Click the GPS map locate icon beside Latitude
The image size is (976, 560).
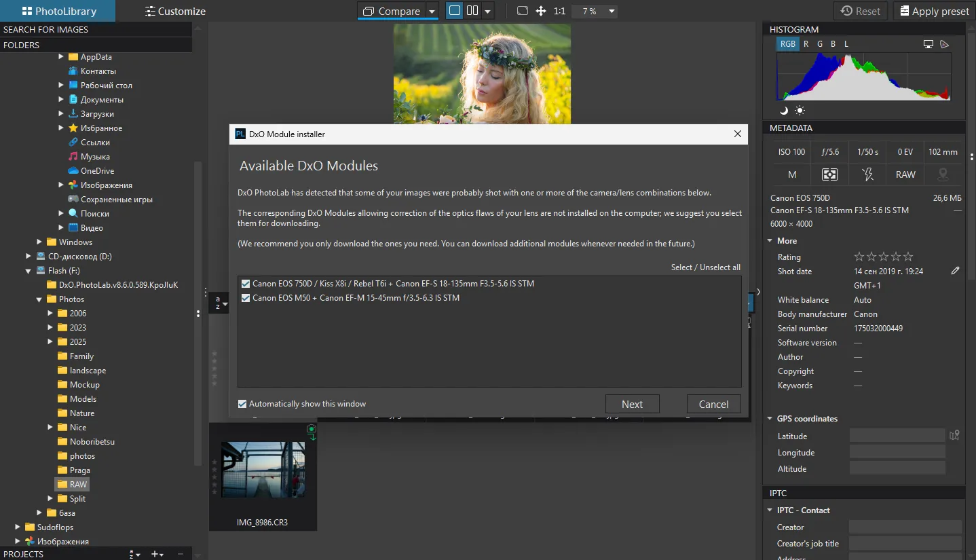[x=954, y=435]
